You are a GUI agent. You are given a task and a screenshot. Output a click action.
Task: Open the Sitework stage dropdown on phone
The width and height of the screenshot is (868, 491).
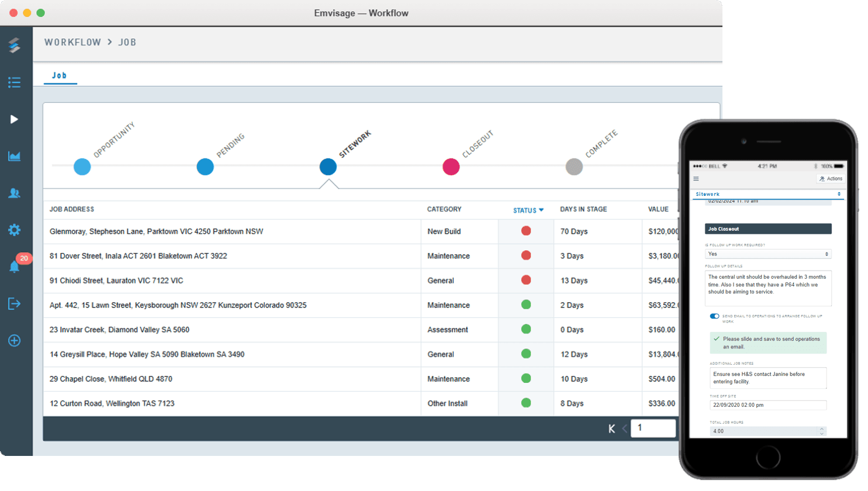[768, 194]
